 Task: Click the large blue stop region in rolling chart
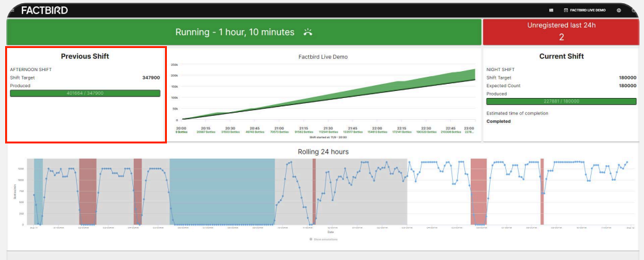[222, 191]
